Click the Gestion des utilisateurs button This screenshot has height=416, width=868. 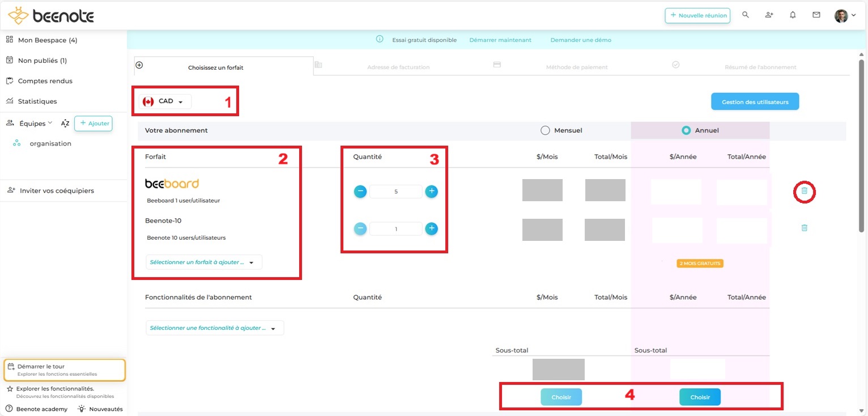(755, 102)
